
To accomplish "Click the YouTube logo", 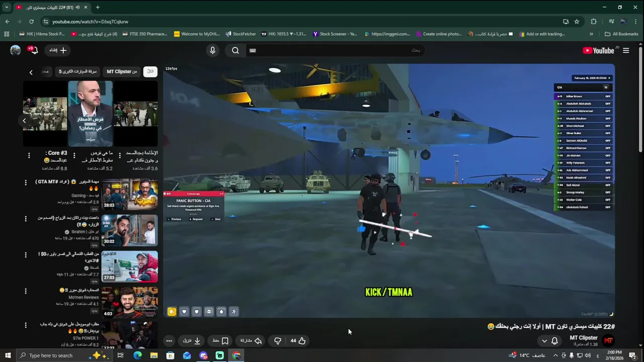I will click(598, 50).
